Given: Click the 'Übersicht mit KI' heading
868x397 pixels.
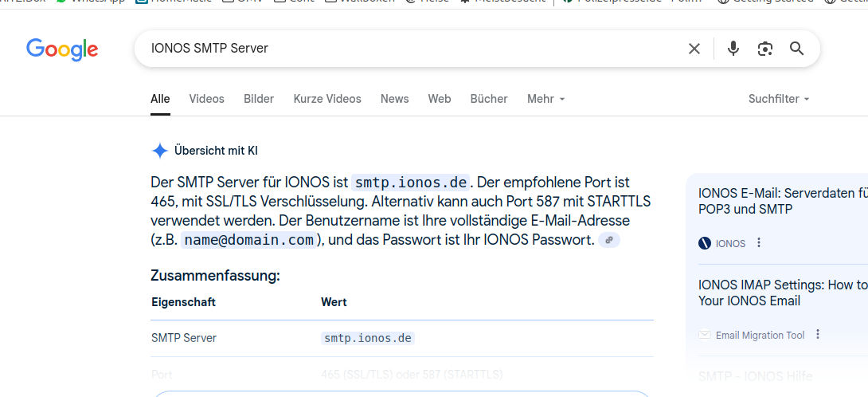Looking at the screenshot, I should tap(216, 150).
